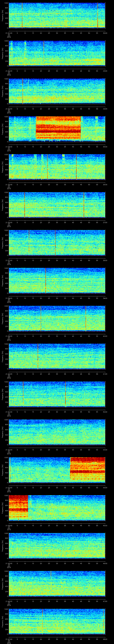Select the spectrogram panel starting at 21:46:00
Viewport: 114px width, 644px height.
click(x=57, y=584)
